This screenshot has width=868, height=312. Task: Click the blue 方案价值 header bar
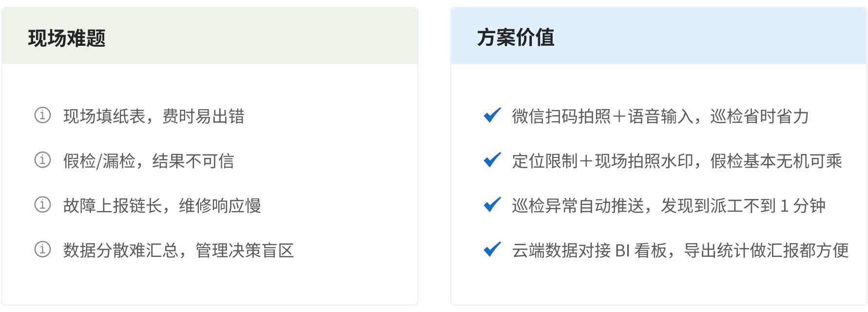point(658,36)
